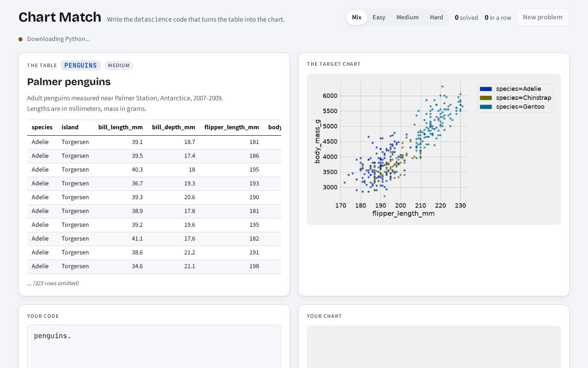Screen dimensions: 588x368
Task: Click the Chinstrap olive legend swatch
Action: pyautogui.click(x=486, y=98)
